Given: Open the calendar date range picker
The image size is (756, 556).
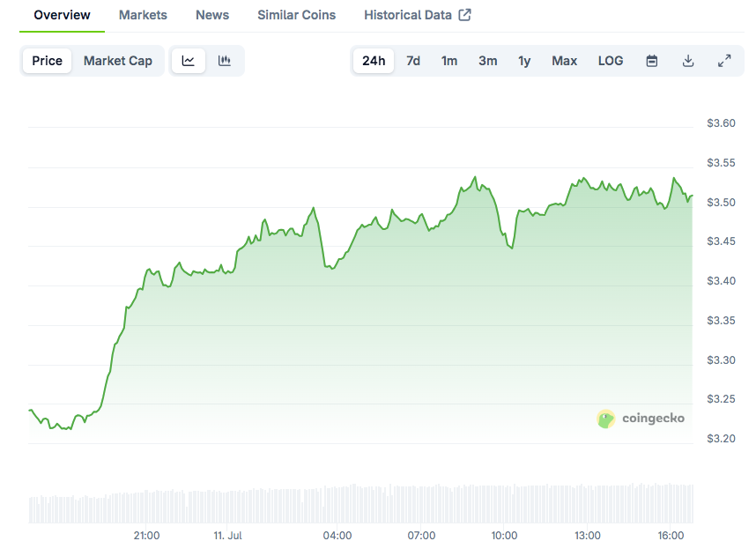Looking at the screenshot, I should point(651,61).
